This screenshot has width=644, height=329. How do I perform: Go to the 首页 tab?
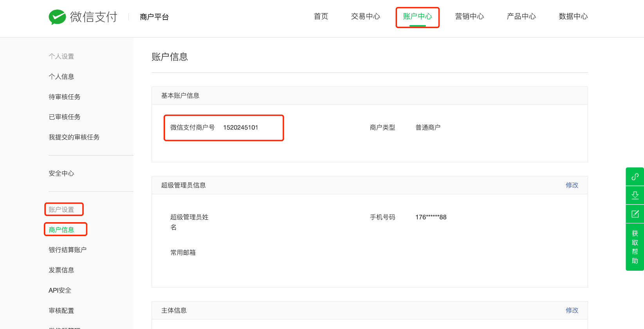pos(321,16)
